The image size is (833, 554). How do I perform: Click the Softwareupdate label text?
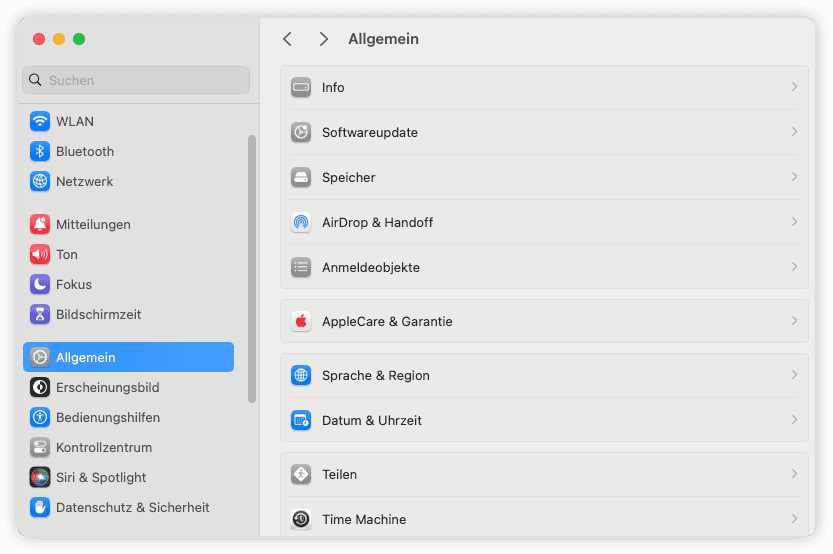[370, 132]
